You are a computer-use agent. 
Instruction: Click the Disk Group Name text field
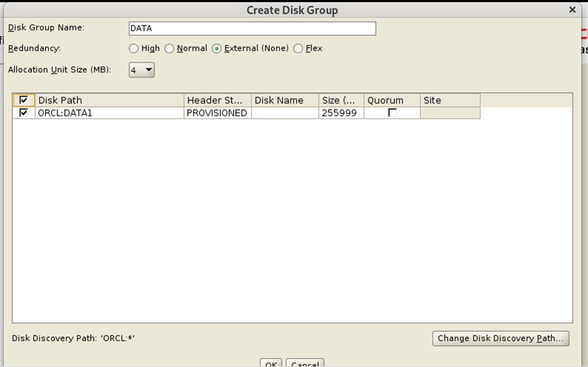252,29
